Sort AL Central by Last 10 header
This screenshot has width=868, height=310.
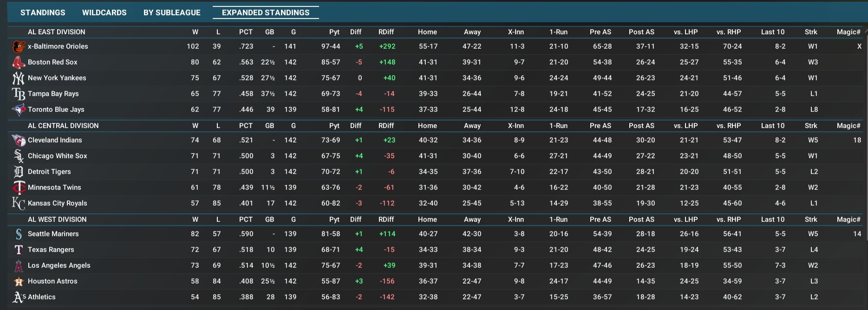coord(772,126)
